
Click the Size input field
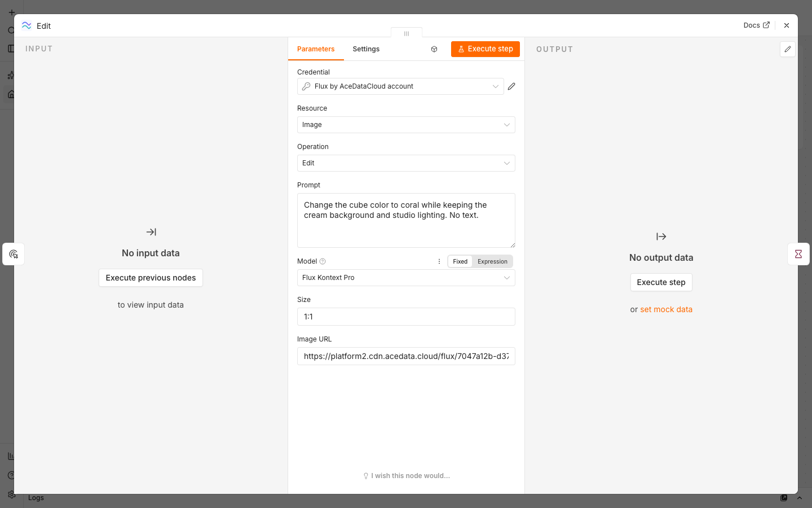pos(406,317)
